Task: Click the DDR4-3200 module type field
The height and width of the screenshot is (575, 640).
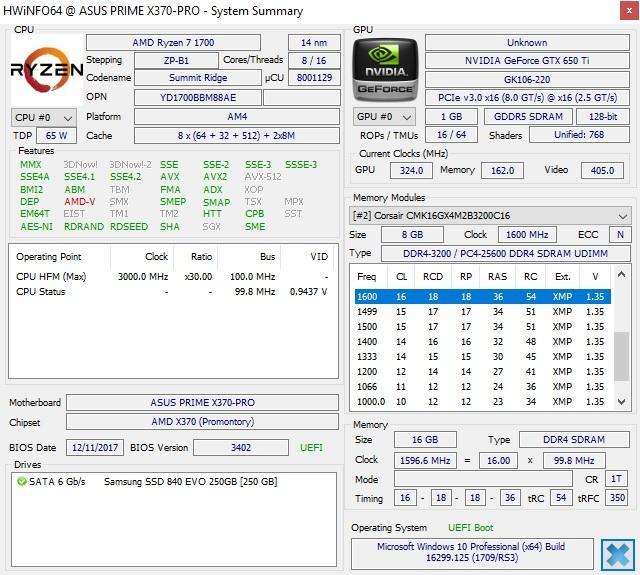Action: click(506, 253)
